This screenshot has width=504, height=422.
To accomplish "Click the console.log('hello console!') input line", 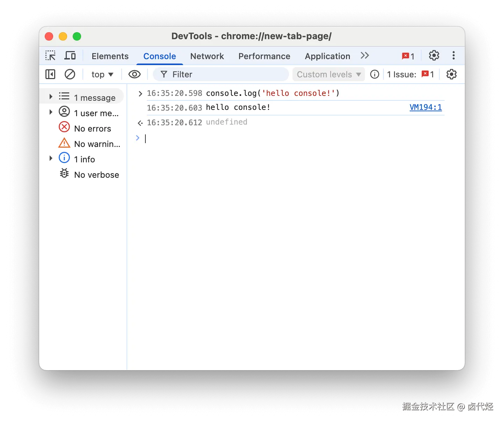I will (x=273, y=93).
